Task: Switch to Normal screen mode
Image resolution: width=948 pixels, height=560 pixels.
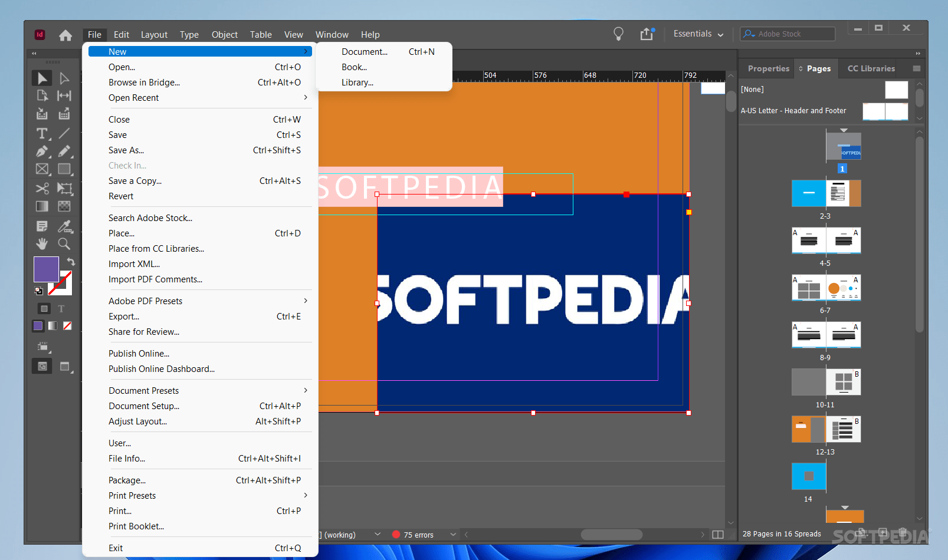Action: 42,367
